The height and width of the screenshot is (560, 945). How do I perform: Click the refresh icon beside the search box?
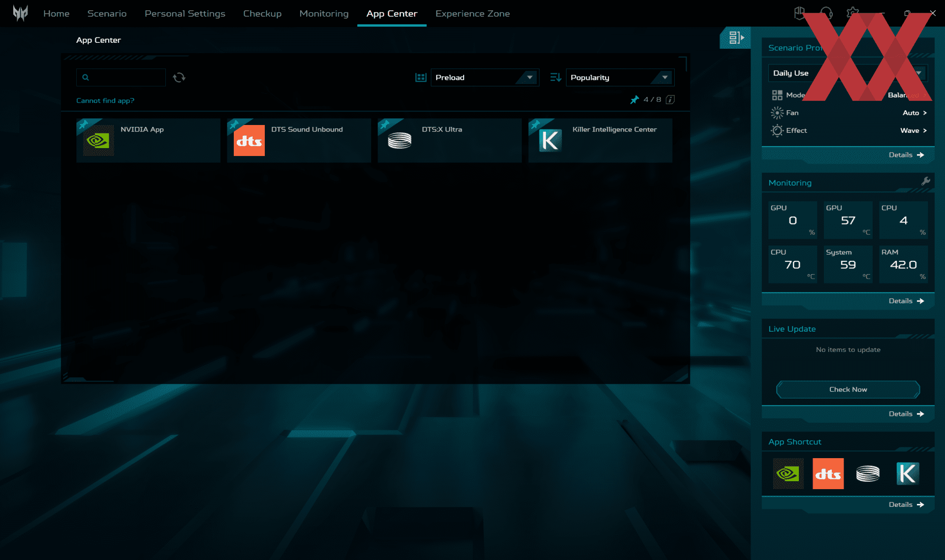tap(179, 77)
